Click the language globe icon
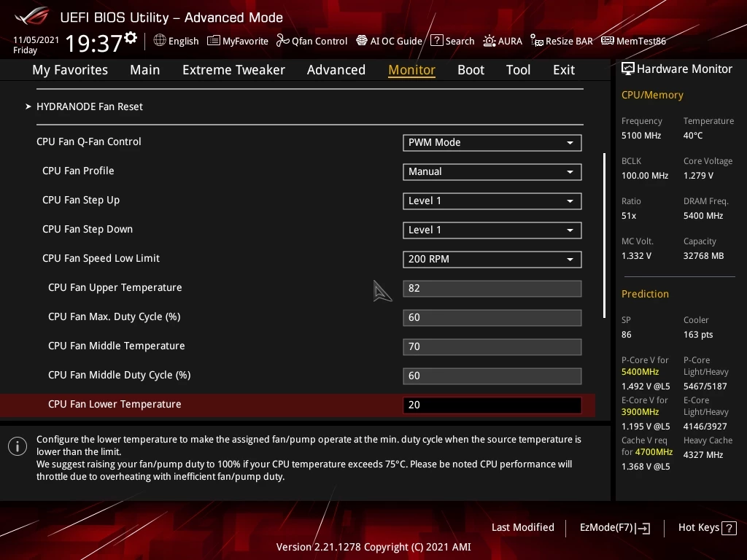This screenshot has width=747, height=560. [160, 41]
